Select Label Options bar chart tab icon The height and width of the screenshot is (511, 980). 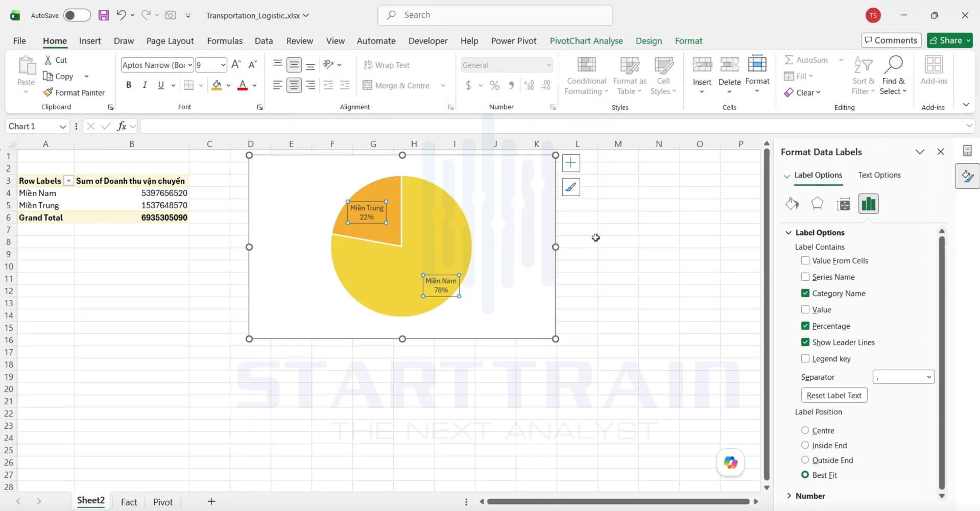[869, 204]
